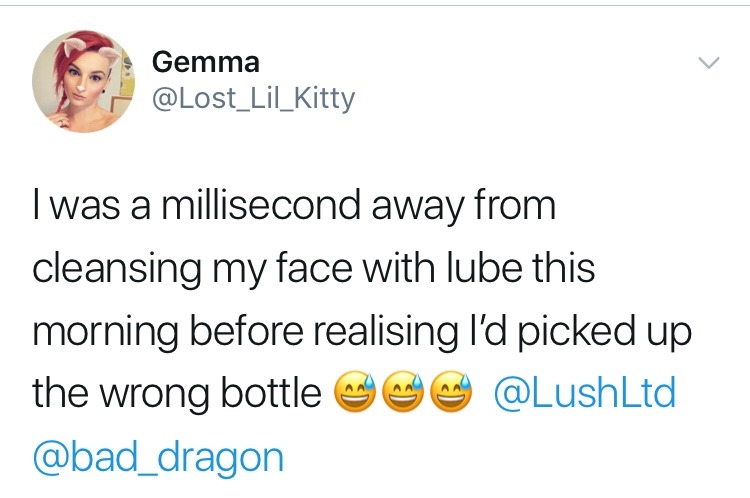Image resolution: width=750 pixels, height=498 pixels.
Task: Click the middle sweat-smile emoji
Action: coord(403,392)
